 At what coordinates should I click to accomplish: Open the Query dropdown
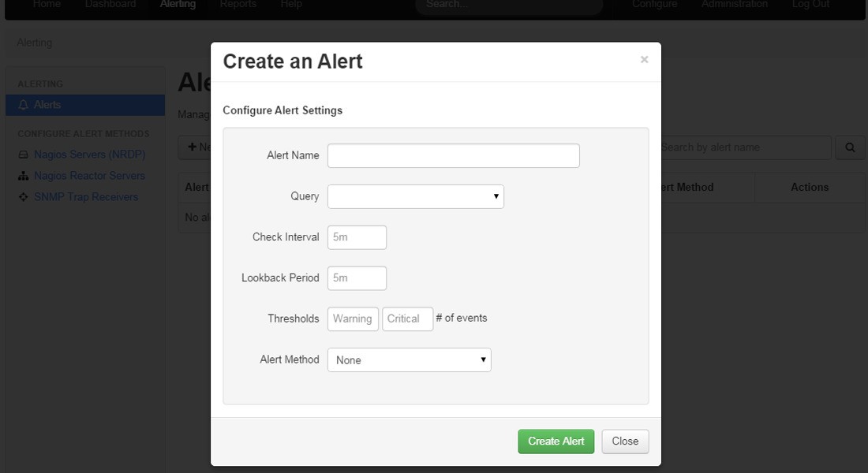point(415,196)
